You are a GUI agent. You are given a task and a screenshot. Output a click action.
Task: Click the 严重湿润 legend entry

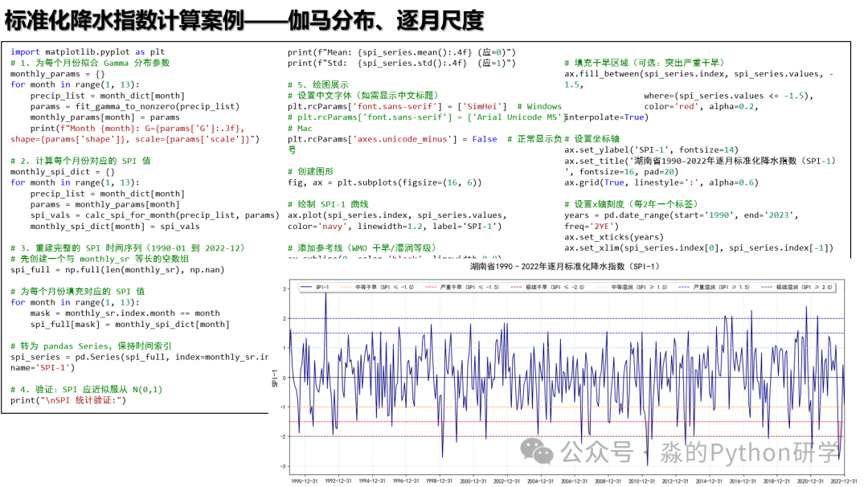(x=714, y=287)
